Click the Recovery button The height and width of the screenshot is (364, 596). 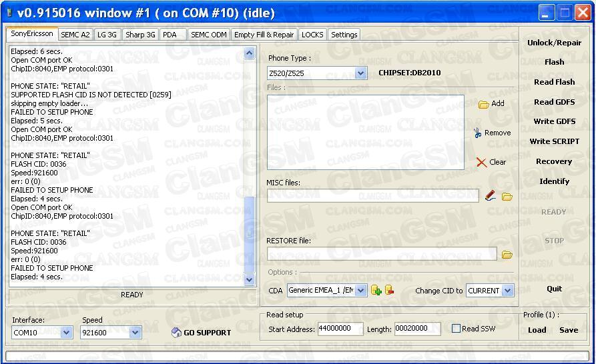[x=554, y=161]
